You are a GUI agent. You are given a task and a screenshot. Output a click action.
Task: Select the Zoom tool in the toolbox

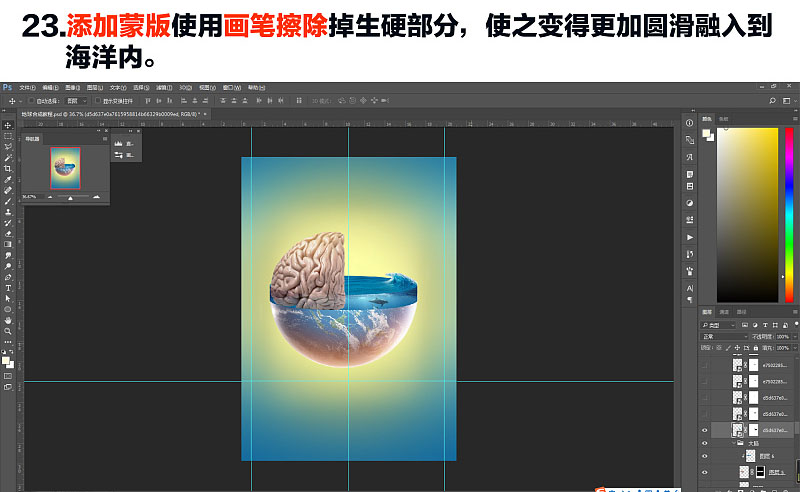[x=8, y=331]
